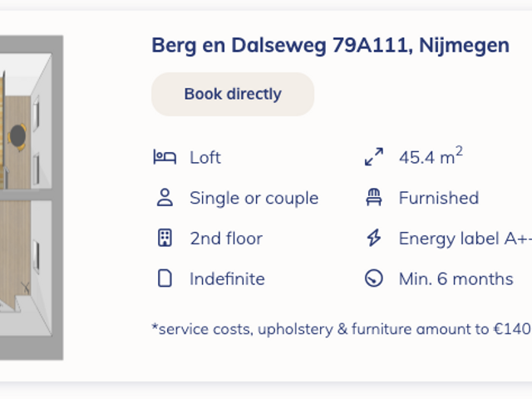Screen dimensions: 532x399
Task: Click the document icon beside Indefinite
Action: 165,278
